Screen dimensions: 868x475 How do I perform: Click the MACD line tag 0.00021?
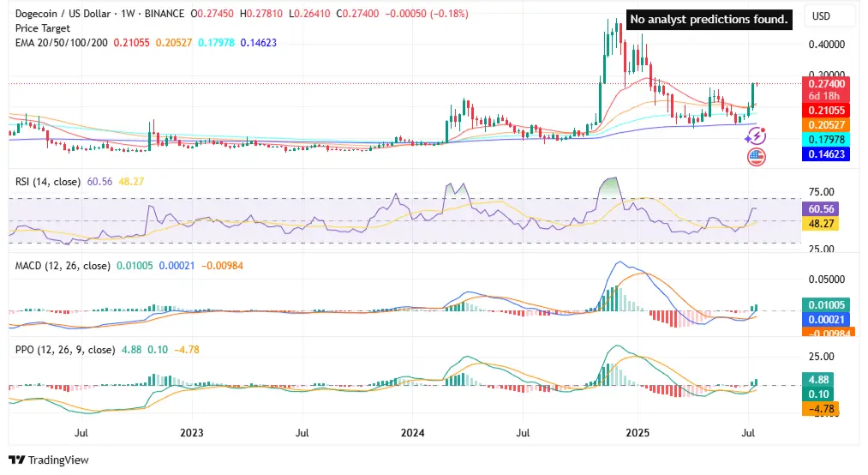click(826, 320)
